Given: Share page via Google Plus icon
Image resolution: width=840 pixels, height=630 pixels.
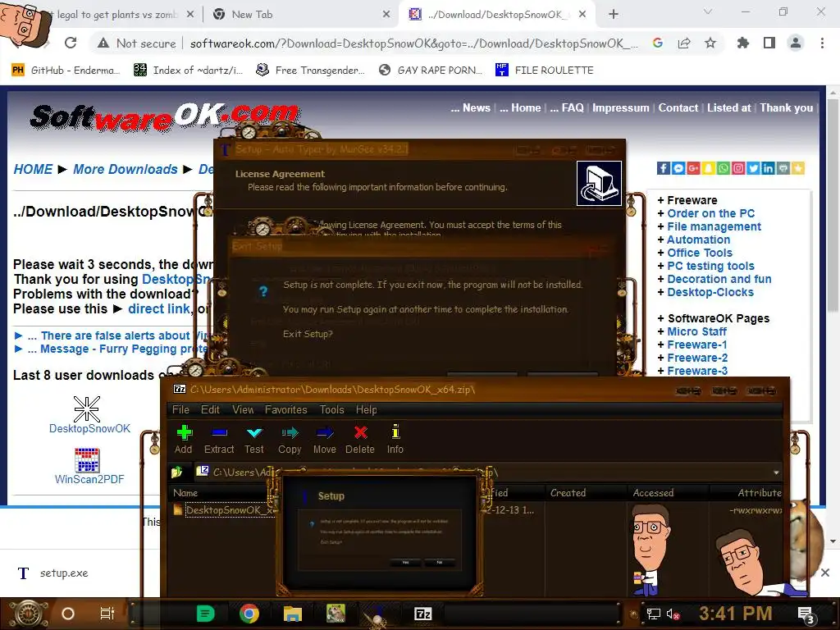Looking at the screenshot, I should [693, 168].
